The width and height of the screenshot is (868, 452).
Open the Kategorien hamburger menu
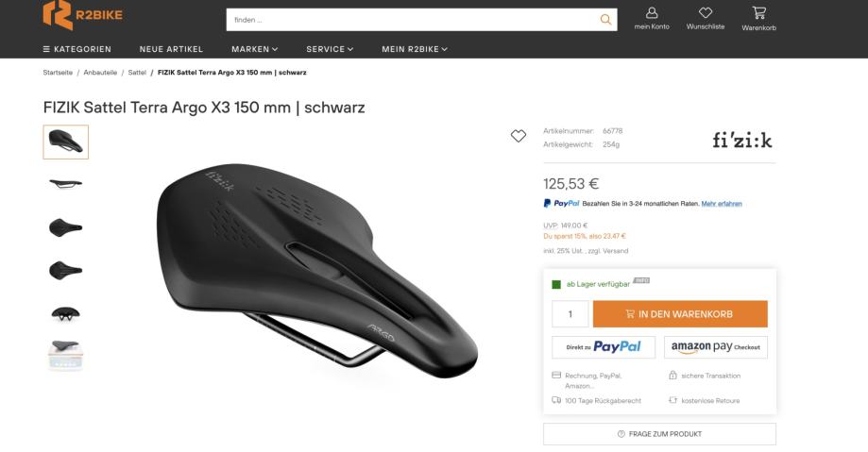[77, 49]
